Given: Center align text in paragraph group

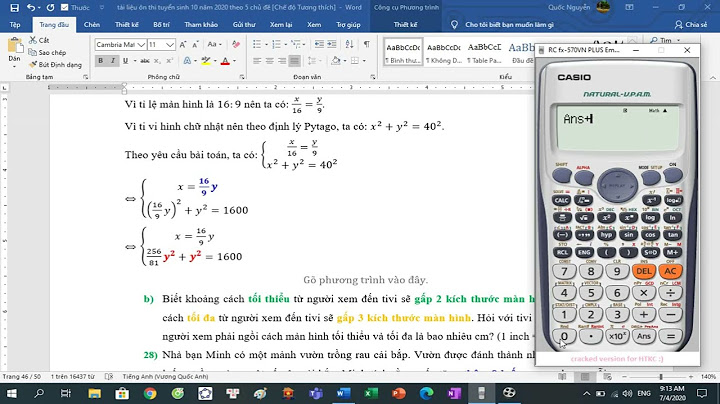Looking at the screenshot, I should pos(270,61).
